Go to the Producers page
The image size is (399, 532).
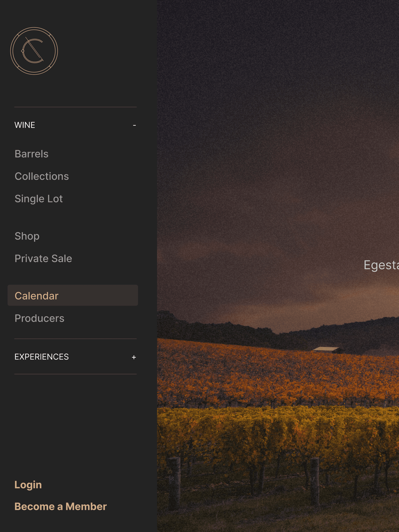(x=39, y=318)
